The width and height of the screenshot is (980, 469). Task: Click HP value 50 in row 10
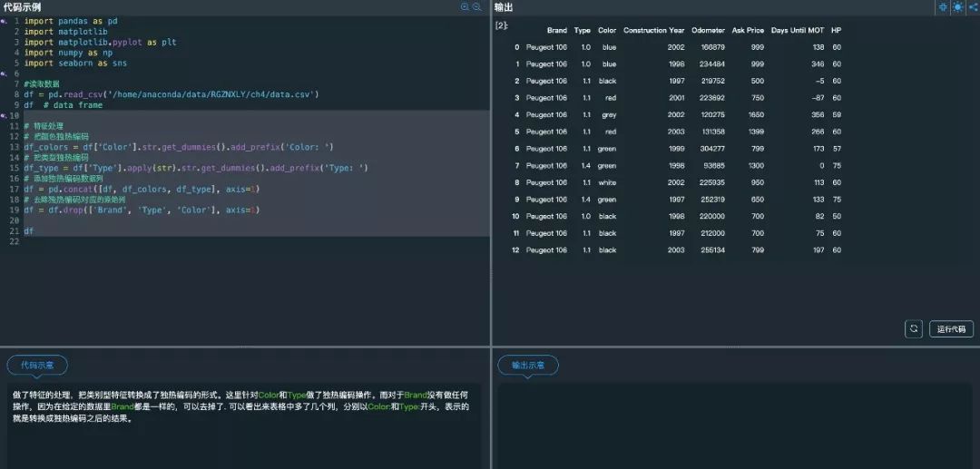[837, 216]
